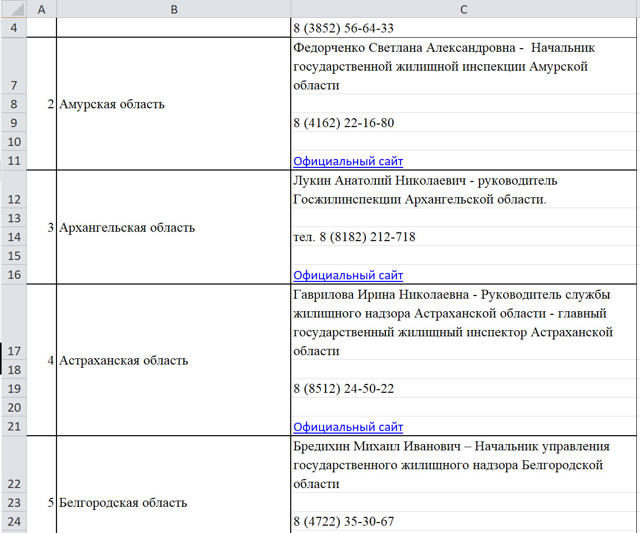Click phone number 8 (4722) 35-30-67
Image resolution: width=640 pixels, height=533 pixels.
[344, 522]
